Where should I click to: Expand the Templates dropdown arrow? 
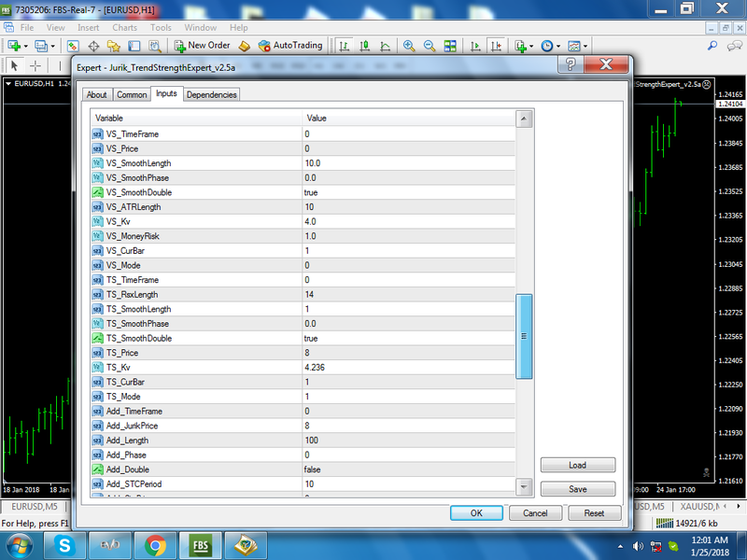click(585, 46)
